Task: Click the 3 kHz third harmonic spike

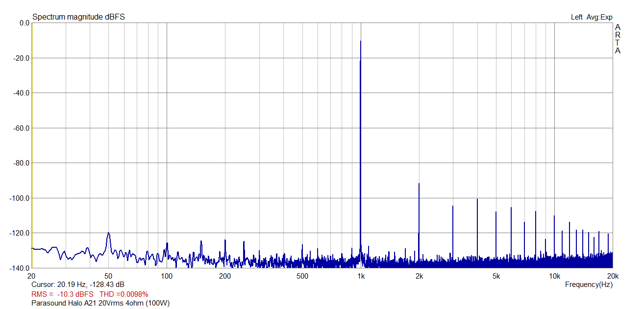Action: coord(453,234)
